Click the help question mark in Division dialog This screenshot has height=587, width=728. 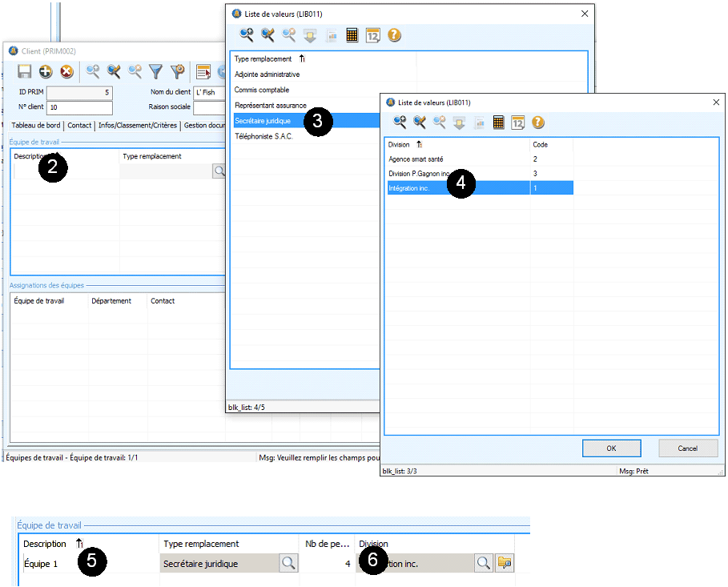(538, 122)
